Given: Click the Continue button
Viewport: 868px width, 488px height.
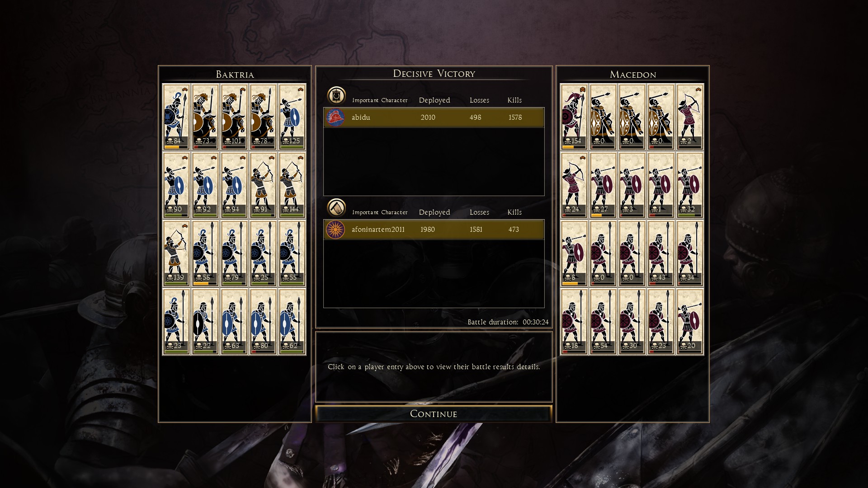Looking at the screenshot, I should pos(434,413).
